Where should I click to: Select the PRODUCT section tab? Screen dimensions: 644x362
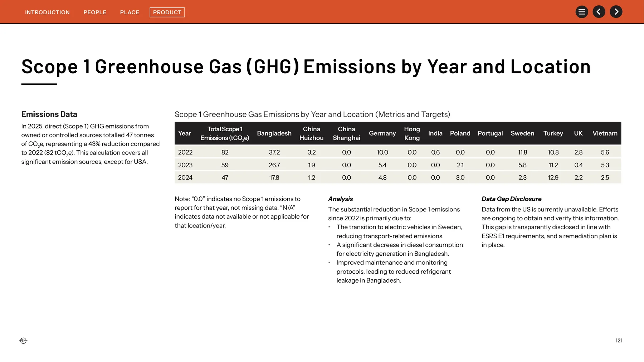[x=167, y=12]
